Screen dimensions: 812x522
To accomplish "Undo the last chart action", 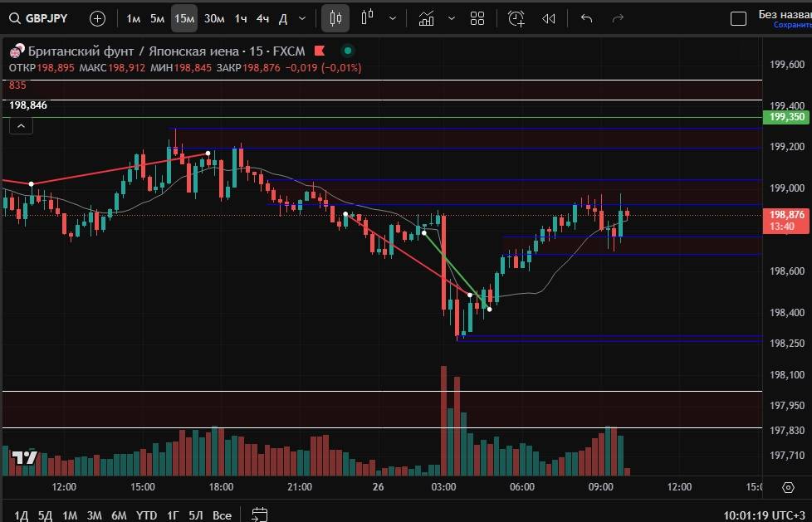I will [x=586, y=18].
